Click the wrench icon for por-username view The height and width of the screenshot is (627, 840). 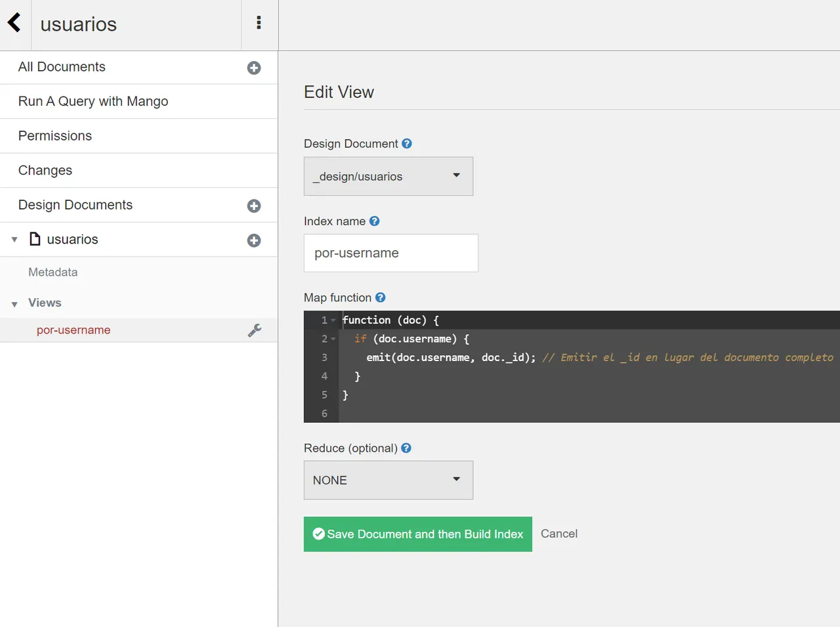(x=255, y=330)
